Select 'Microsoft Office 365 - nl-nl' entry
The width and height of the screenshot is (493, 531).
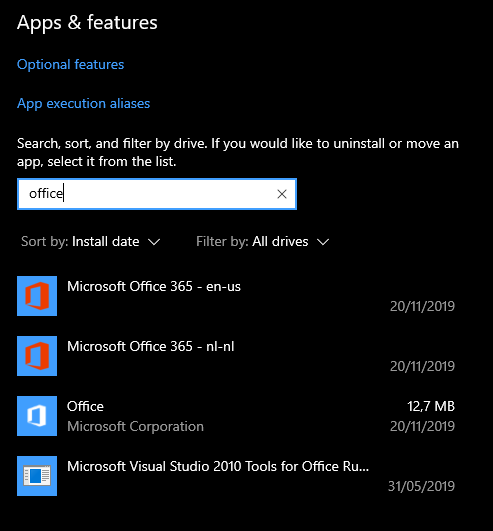coord(151,346)
